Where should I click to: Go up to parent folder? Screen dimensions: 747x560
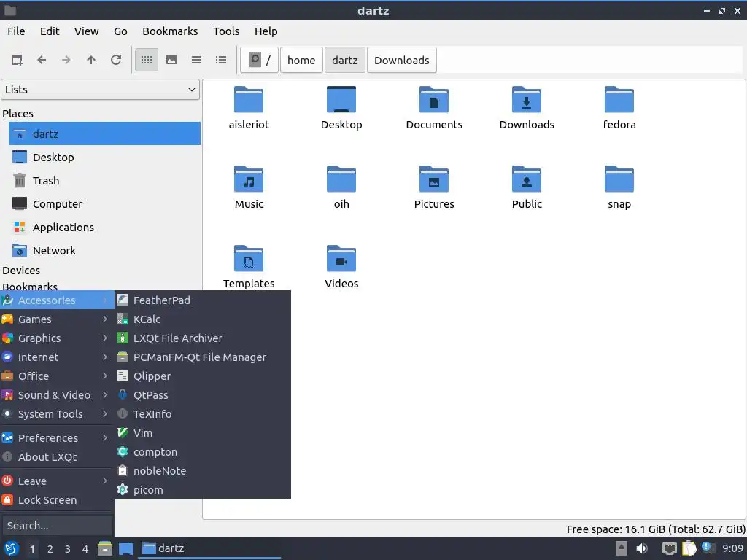(x=91, y=60)
